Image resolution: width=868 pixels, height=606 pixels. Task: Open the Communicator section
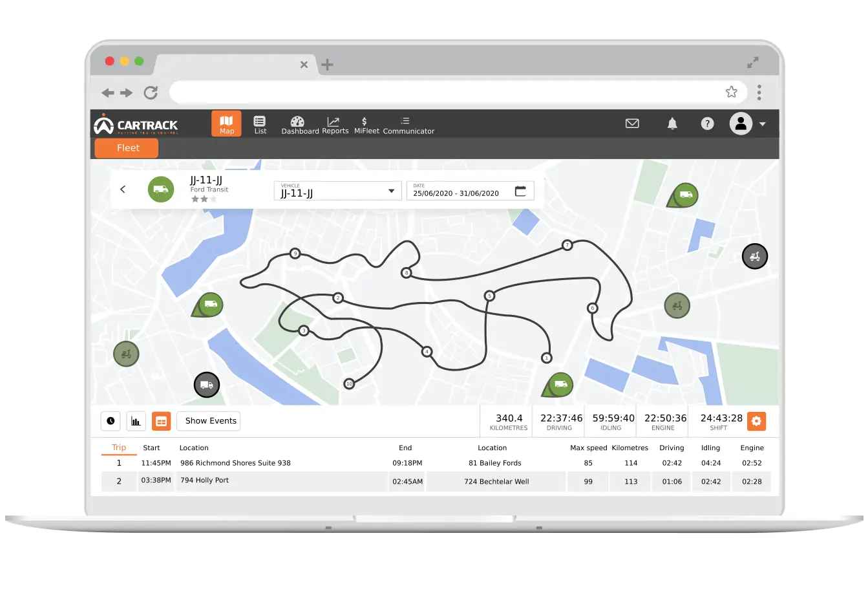pyautogui.click(x=408, y=125)
